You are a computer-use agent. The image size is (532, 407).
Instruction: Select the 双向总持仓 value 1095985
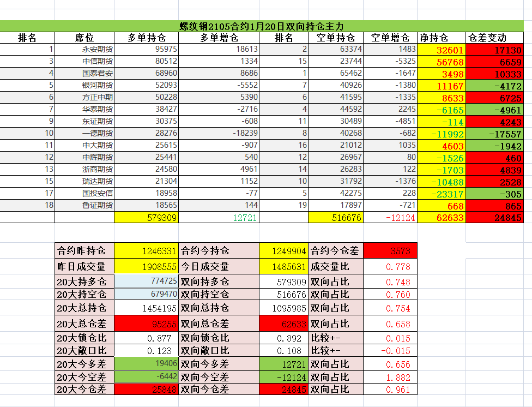pos(283,308)
